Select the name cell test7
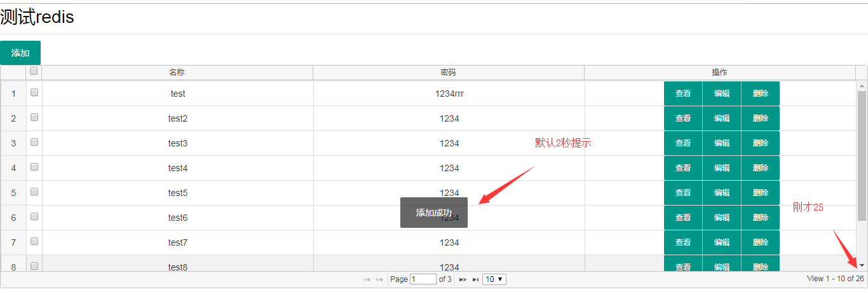868x301 pixels. [x=178, y=242]
